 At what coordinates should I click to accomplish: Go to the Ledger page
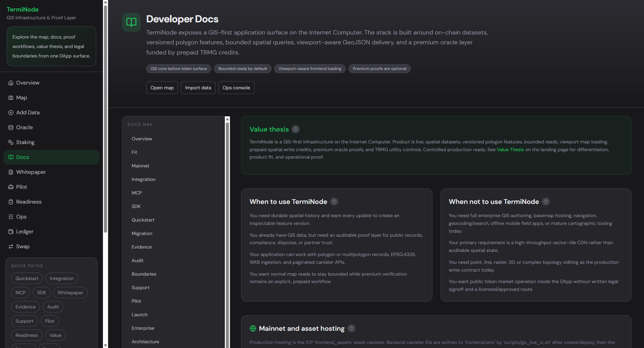[x=51, y=232]
